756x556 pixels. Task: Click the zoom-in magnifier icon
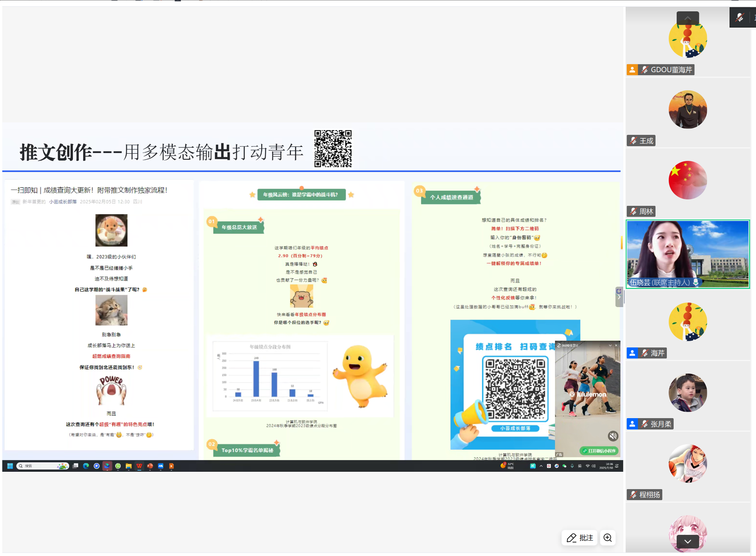tap(608, 537)
